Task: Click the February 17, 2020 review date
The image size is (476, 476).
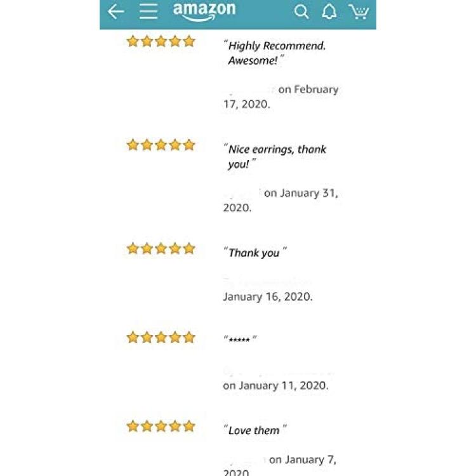Action: tap(281, 96)
